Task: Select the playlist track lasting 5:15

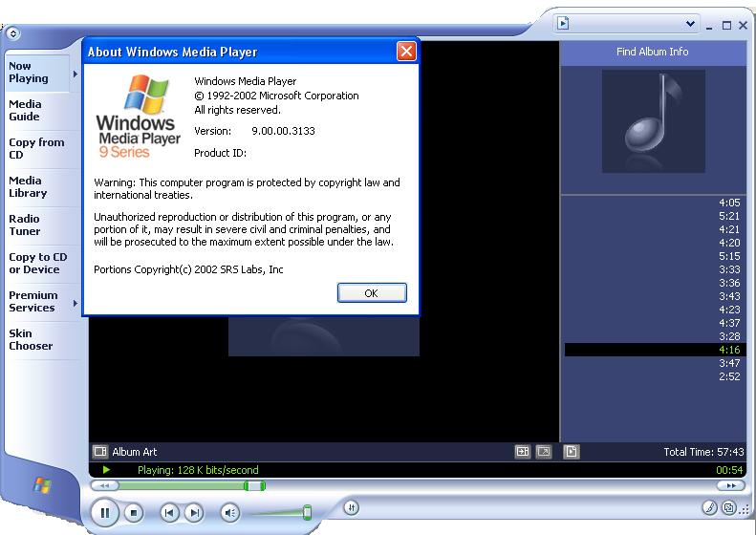Action: pos(656,256)
